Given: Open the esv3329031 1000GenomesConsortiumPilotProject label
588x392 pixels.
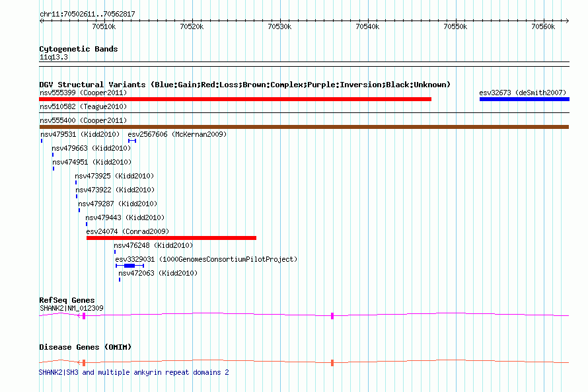Looking at the screenshot, I should (x=206, y=259).
